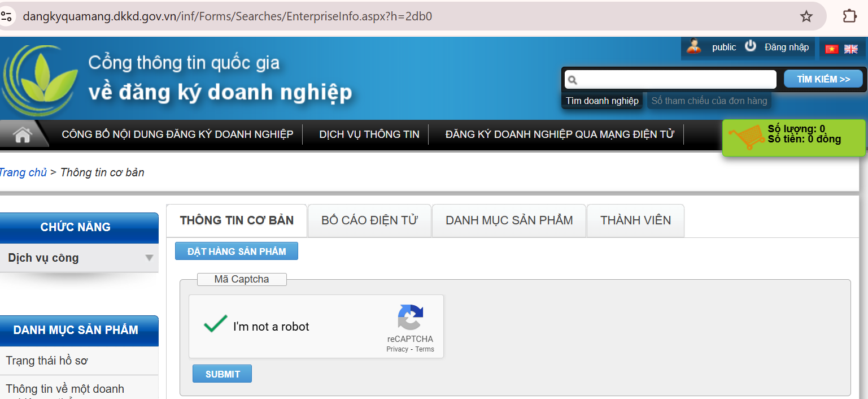
Task: Open site information icon in address bar
Action: tap(7, 16)
